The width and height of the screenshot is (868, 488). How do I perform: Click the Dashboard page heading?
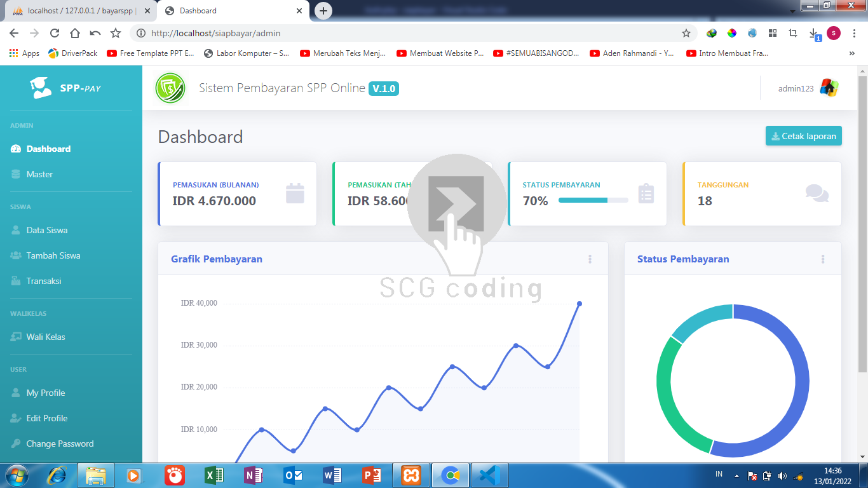click(200, 137)
